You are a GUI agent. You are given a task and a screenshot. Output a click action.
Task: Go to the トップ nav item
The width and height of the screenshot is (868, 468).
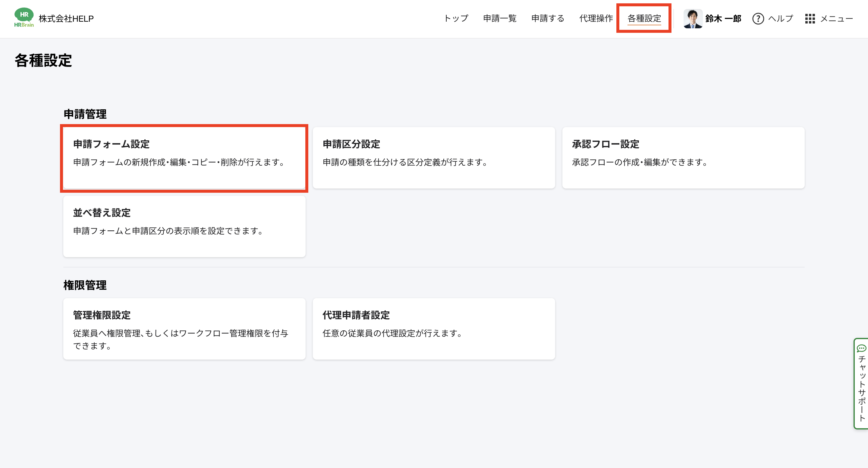tap(456, 18)
